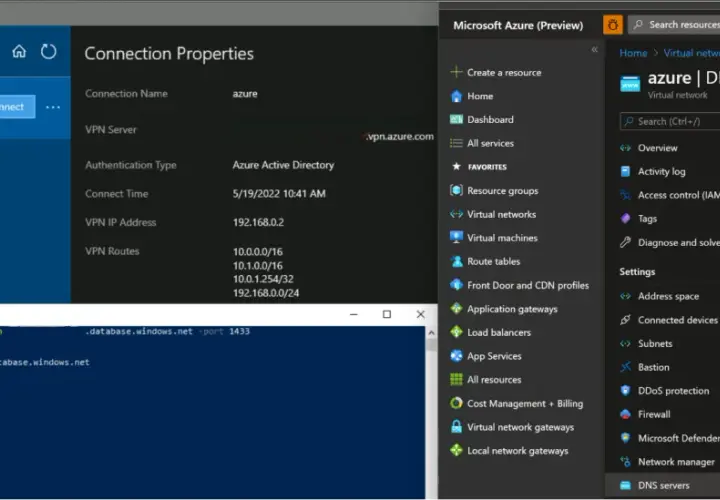Open the Virtual network gateways icon
Screen dimensions: 720x500
pos(456,427)
